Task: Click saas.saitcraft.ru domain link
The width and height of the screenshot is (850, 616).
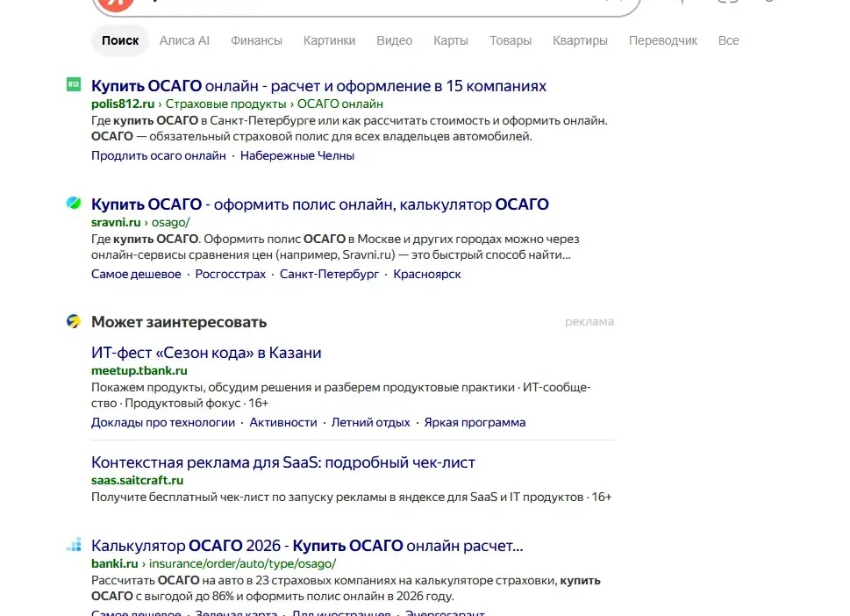Action: (137, 481)
